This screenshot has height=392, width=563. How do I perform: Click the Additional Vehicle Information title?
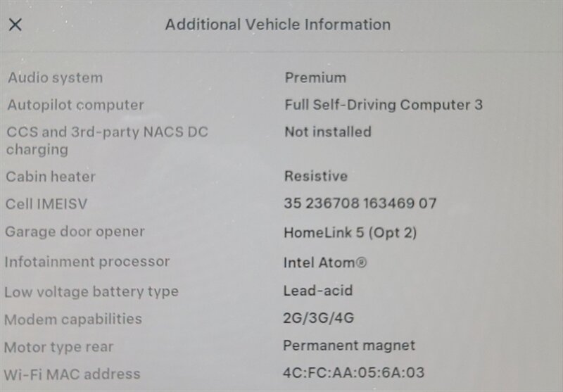click(277, 25)
